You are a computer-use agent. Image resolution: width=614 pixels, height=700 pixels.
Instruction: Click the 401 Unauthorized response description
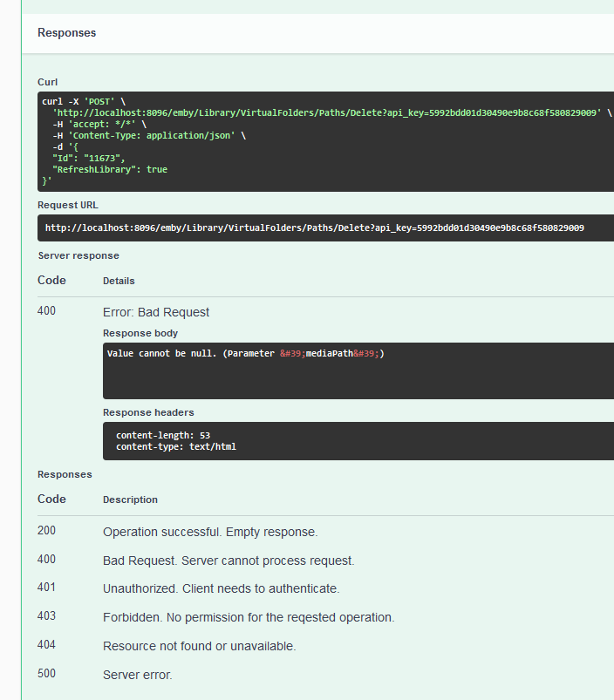click(221, 588)
